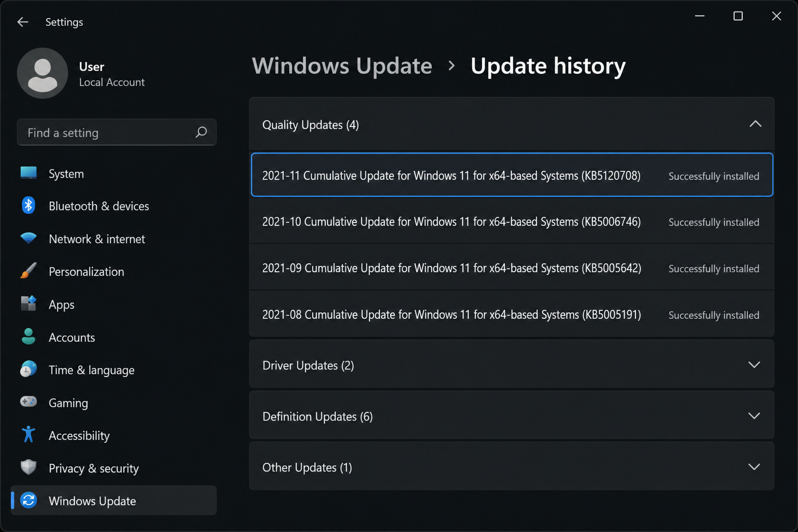The height and width of the screenshot is (532, 798).
Task: Open the Apps settings page
Action: (114, 304)
